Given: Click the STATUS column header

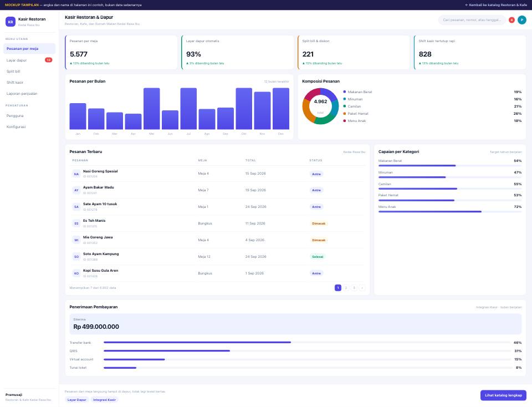Looking at the screenshot, I should [316, 160].
